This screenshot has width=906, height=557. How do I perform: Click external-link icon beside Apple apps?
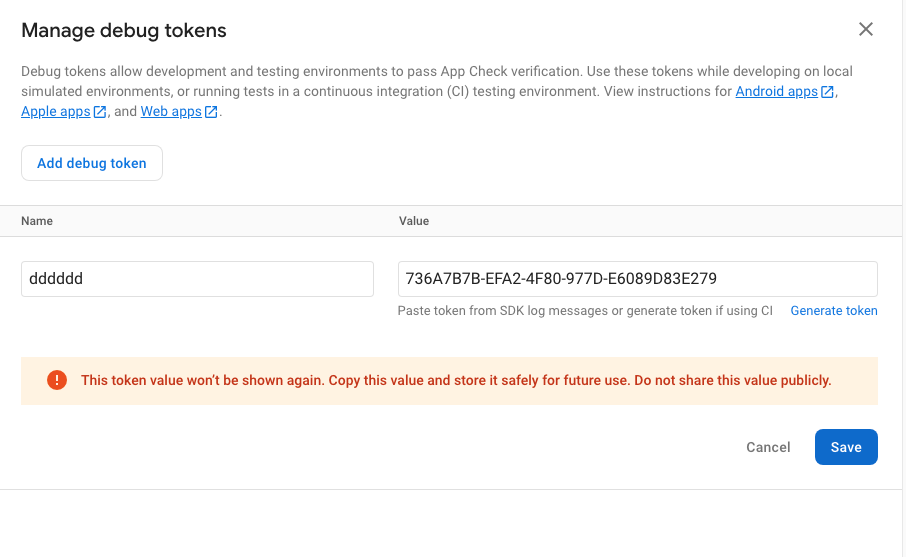(x=100, y=112)
